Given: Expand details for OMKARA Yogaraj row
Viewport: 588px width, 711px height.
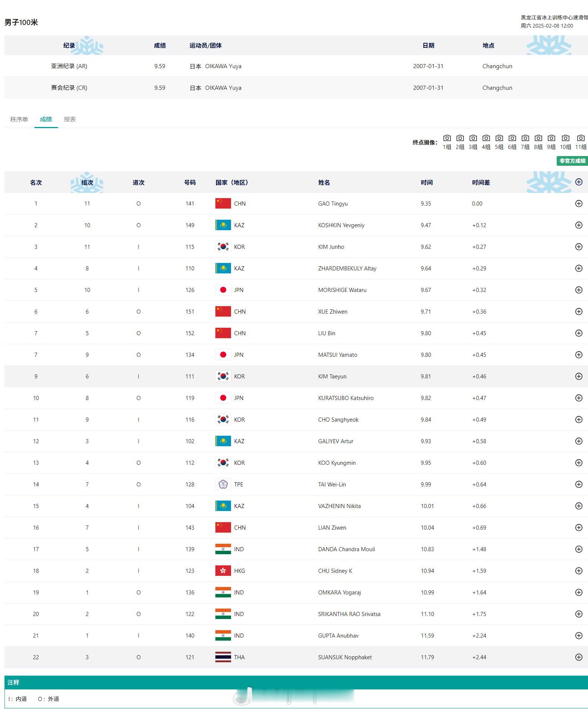Looking at the screenshot, I should pyautogui.click(x=579, y=592).
